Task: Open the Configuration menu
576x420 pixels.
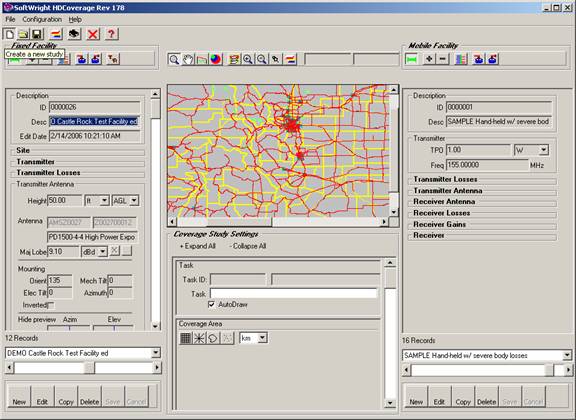Action: tap(42, 19)
